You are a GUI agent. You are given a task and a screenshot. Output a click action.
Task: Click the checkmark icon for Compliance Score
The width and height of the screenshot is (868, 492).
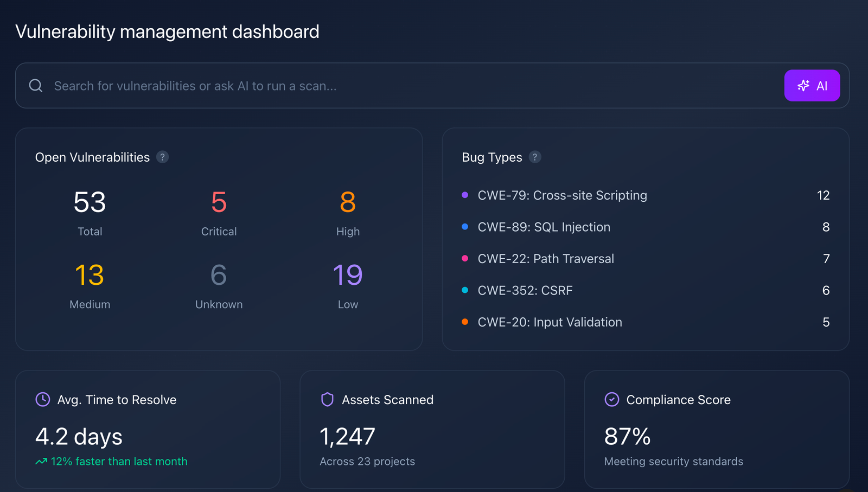pyautogui.click(x=611, y=400)
